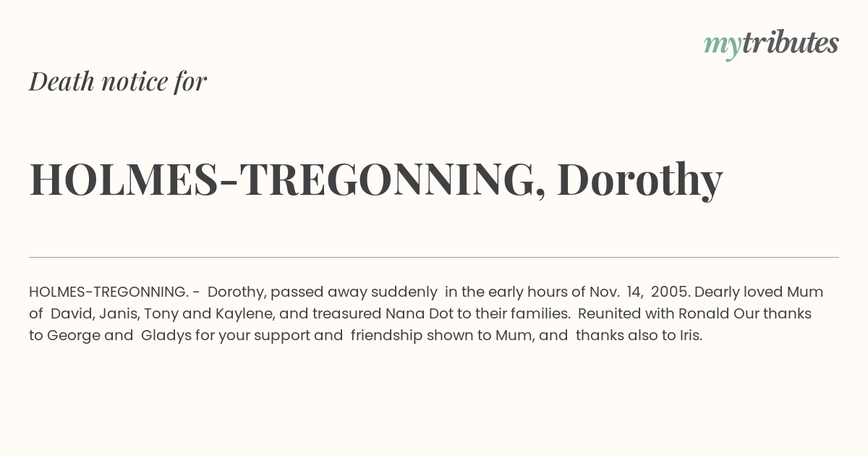
Task: Click the mytributes logo
Action: (x=771, y=45)
